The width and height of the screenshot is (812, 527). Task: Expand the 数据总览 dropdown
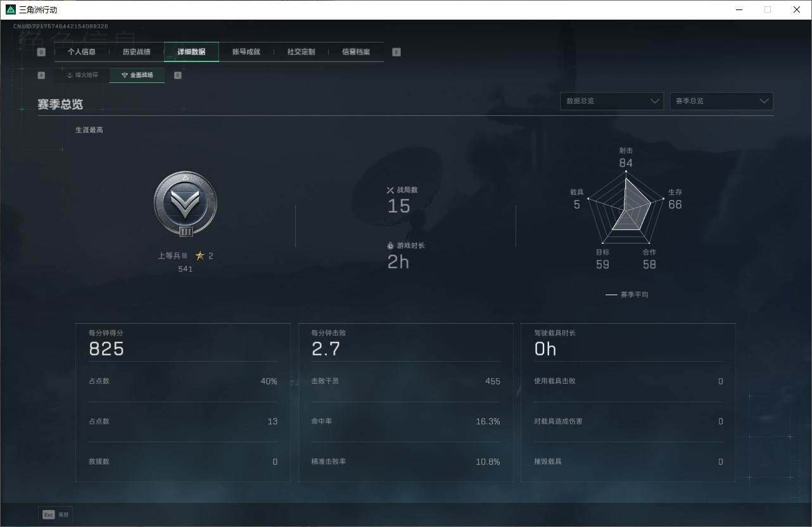(x=612, y=101)
